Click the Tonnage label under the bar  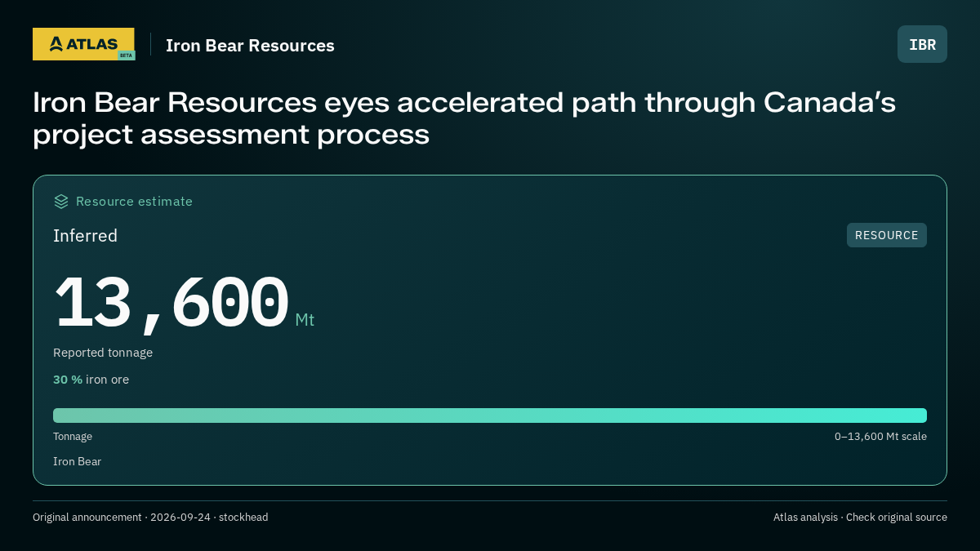click(73, 437)
